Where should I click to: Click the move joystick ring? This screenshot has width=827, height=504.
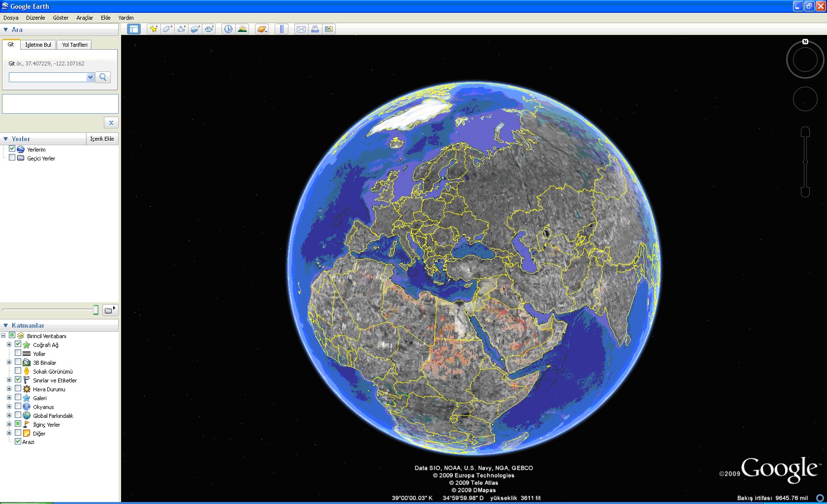click(x=805, y=98)
